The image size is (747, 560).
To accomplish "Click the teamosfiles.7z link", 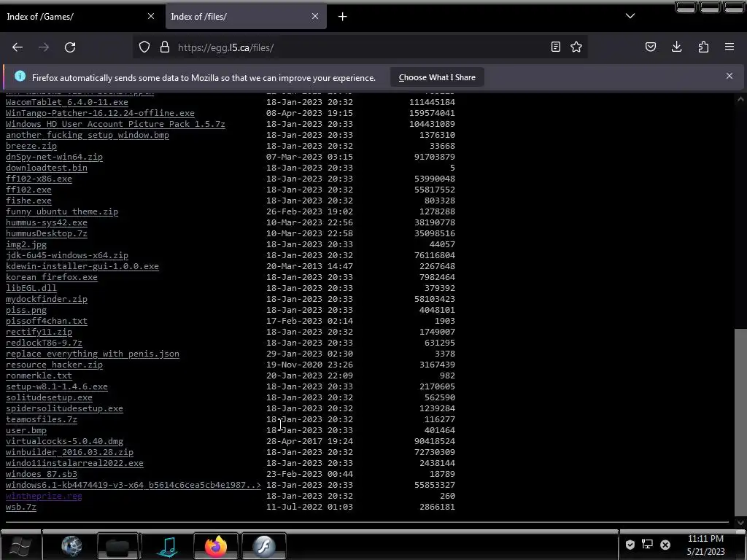I will 42,419.
